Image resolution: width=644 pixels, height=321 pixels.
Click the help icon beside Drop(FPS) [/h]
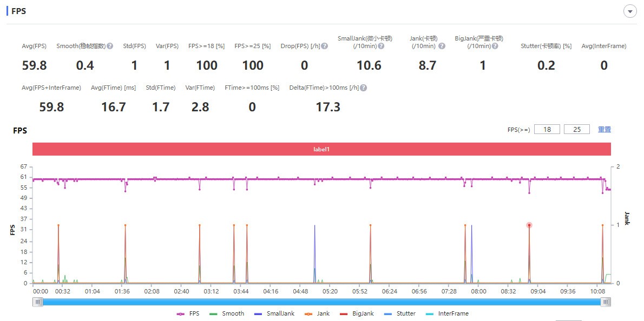(325, 46)
